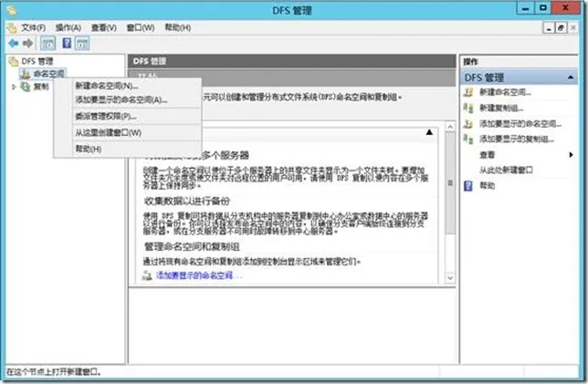Choose 帮助(H) from the context menu
The height and width of the screenshot is (384, 588).
[x=128, y=149]
